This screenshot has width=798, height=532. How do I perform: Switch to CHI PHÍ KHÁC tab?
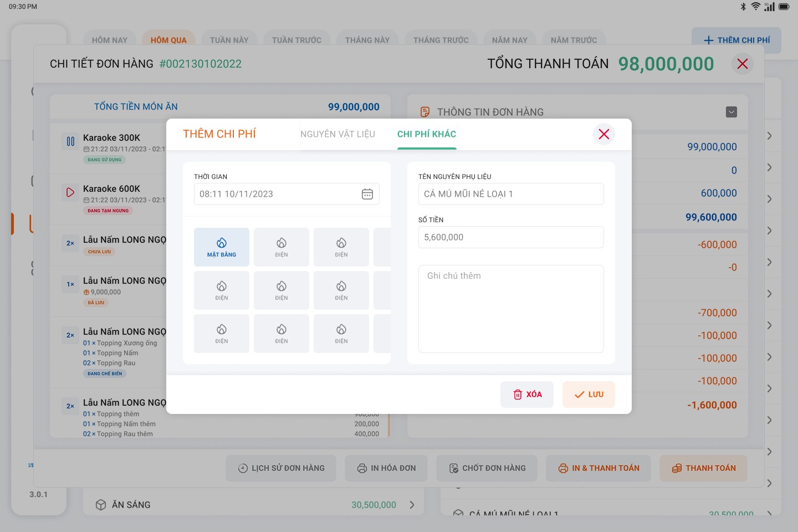(427, 134)
